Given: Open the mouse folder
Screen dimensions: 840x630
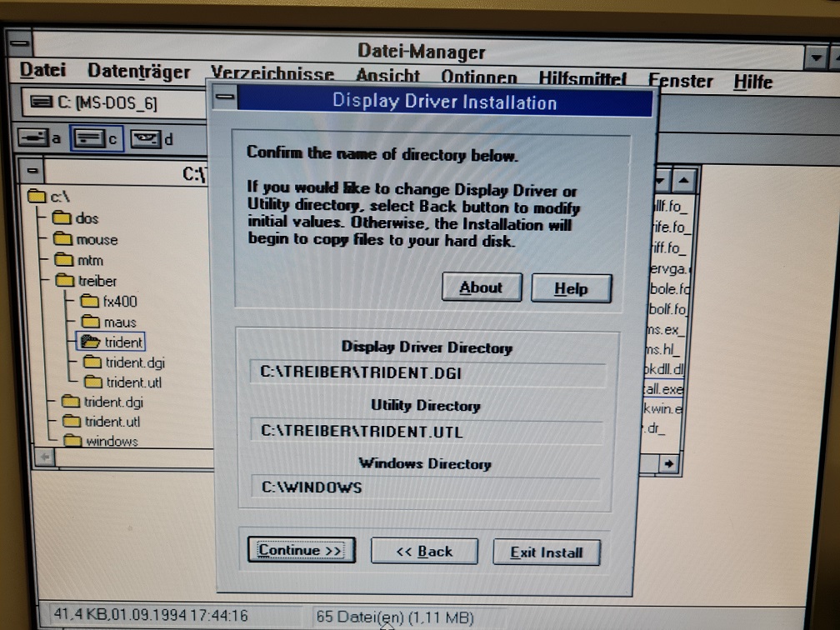Looking at the screenshot, I should 85,239.
